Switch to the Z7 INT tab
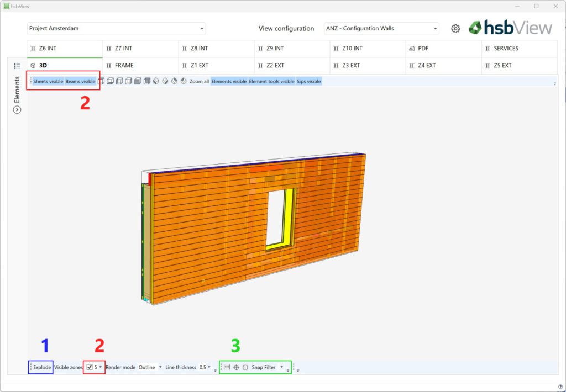 (141, 49)
